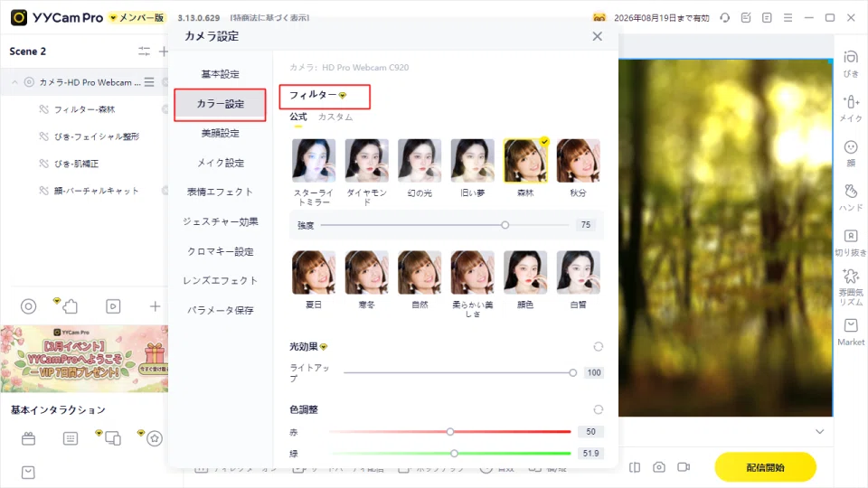868x488 pixels.
Task: Close the カメラ設定 dialog
Action: [597, 36]
